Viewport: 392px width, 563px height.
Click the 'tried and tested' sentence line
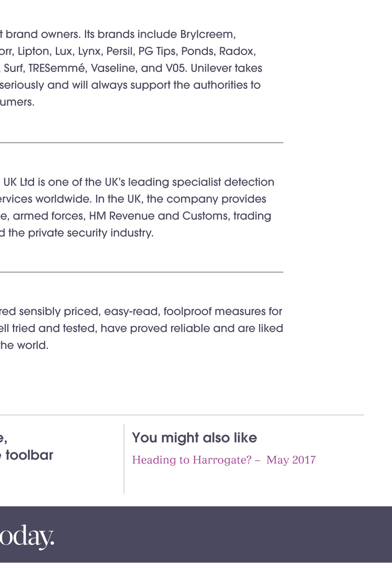142,328
